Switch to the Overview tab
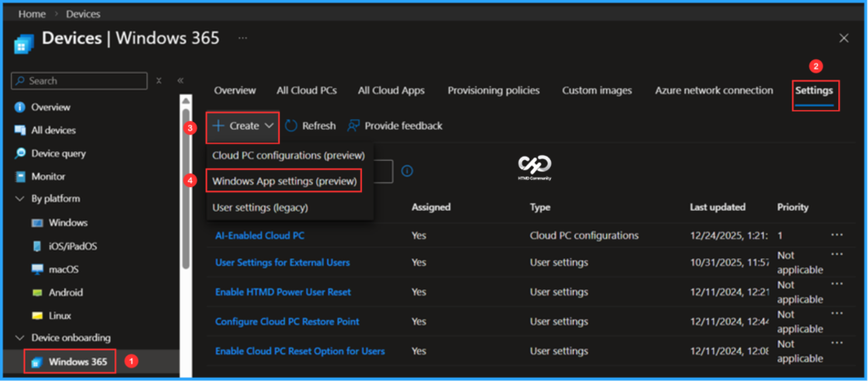The image size is (868, 381). [x=235, y=90]
